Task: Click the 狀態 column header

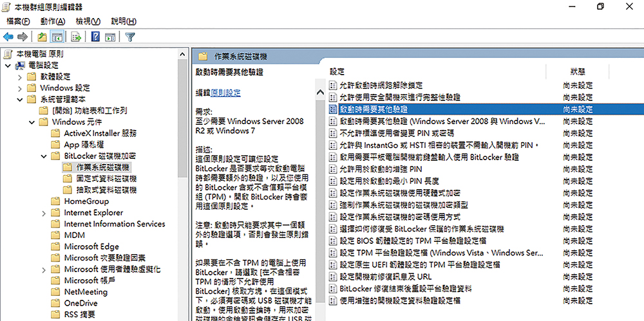Action: [578, 72]
